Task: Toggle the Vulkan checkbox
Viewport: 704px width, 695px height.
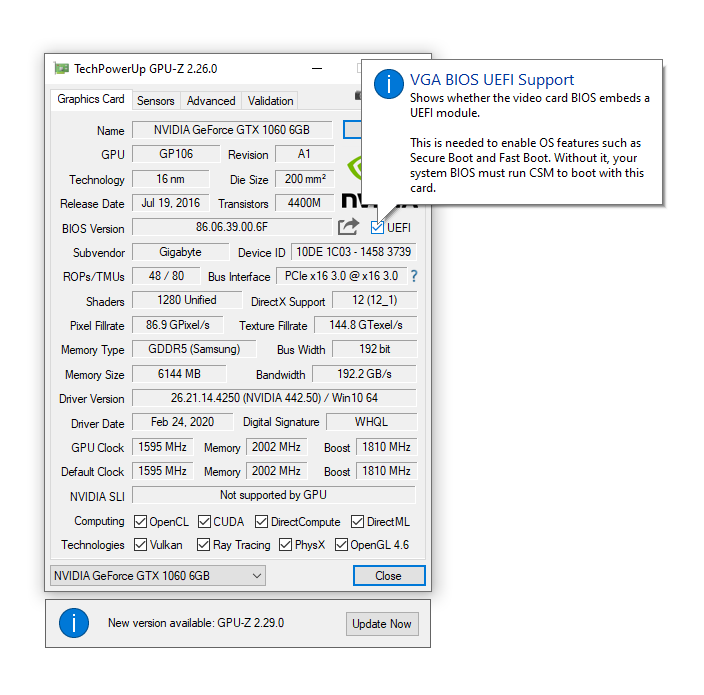Action: coord(140,545)
